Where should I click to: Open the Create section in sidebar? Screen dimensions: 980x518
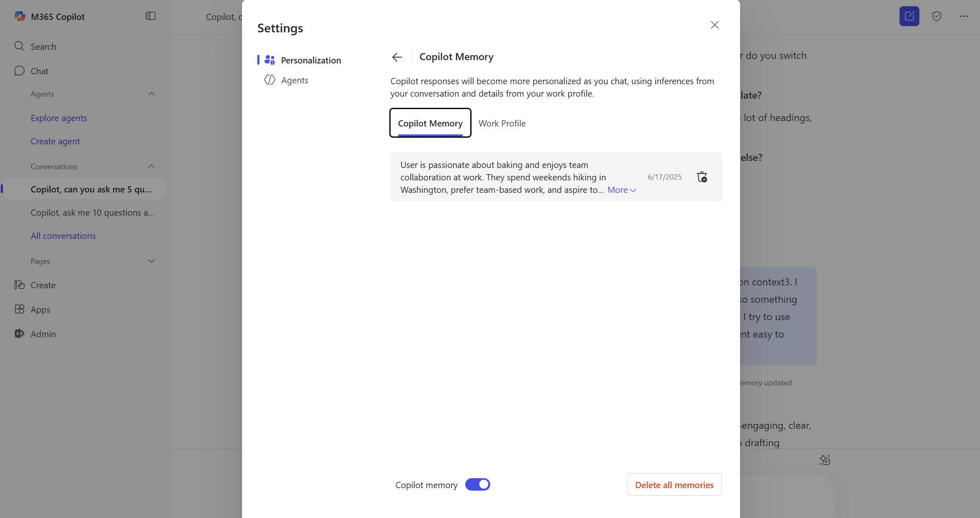[x=43, y=285]
